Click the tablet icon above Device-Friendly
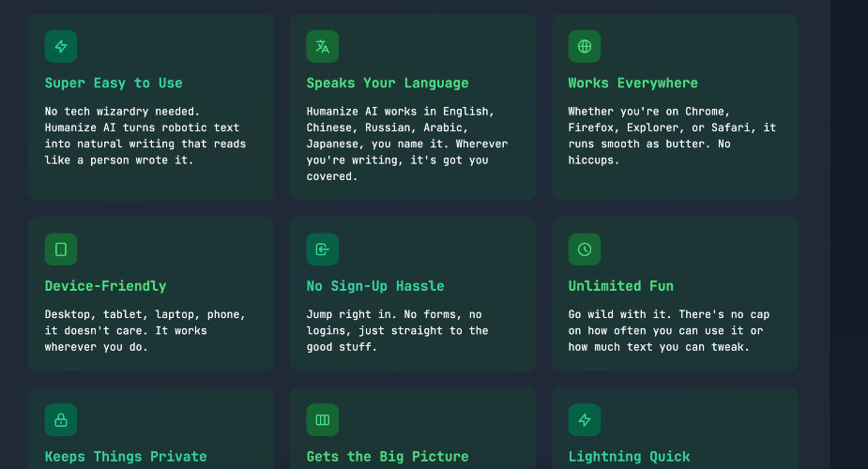This screenshot has height=469, width=868. [x=61, y=250]
